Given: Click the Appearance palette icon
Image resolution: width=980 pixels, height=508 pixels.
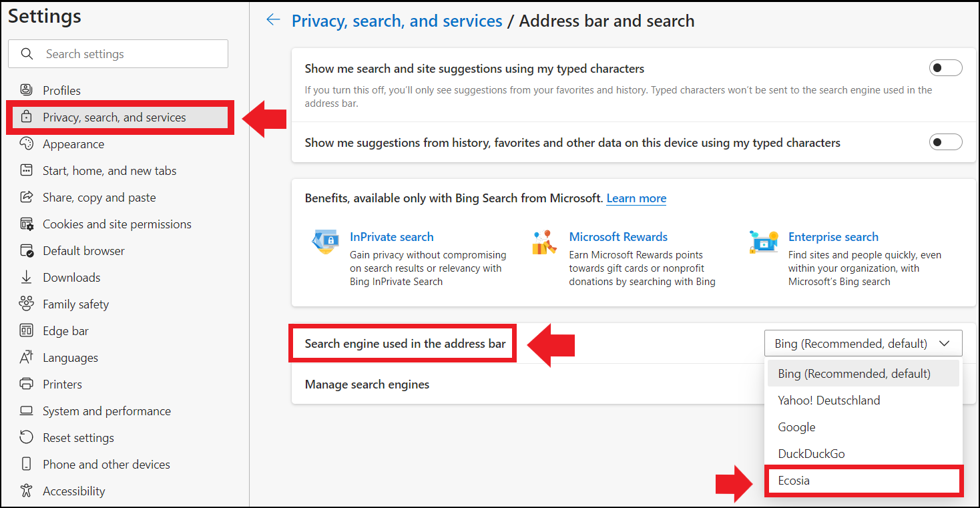Looking at the screenshot, I should coord(26,144).
